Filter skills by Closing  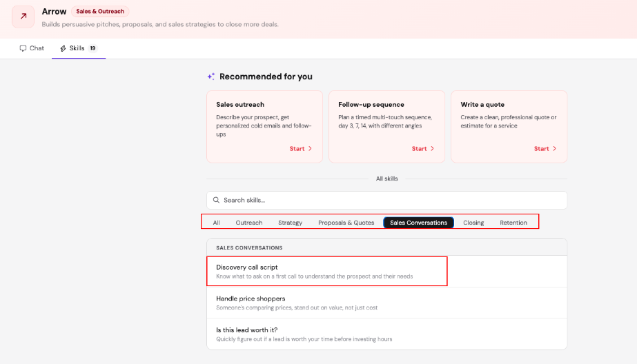click(473, 223)
